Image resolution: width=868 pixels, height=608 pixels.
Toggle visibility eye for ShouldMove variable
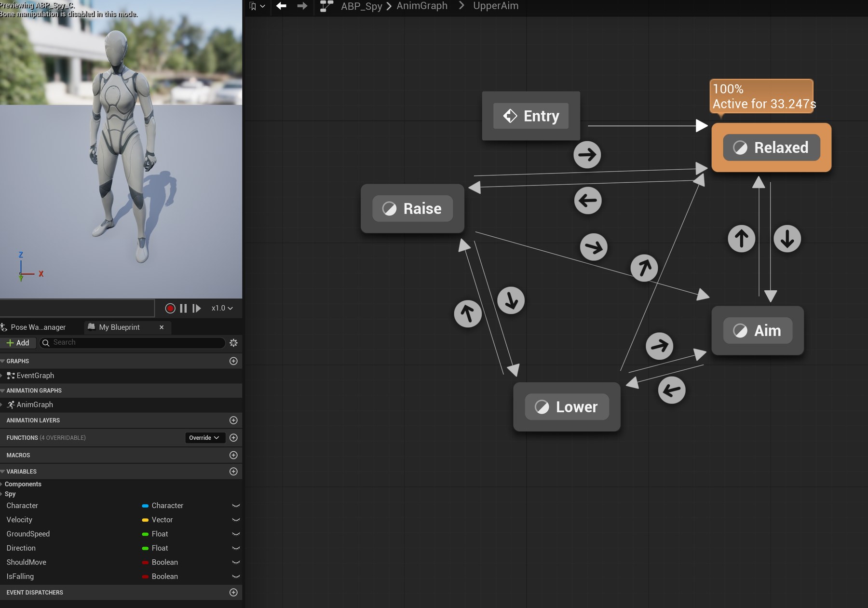pos(236,562)
